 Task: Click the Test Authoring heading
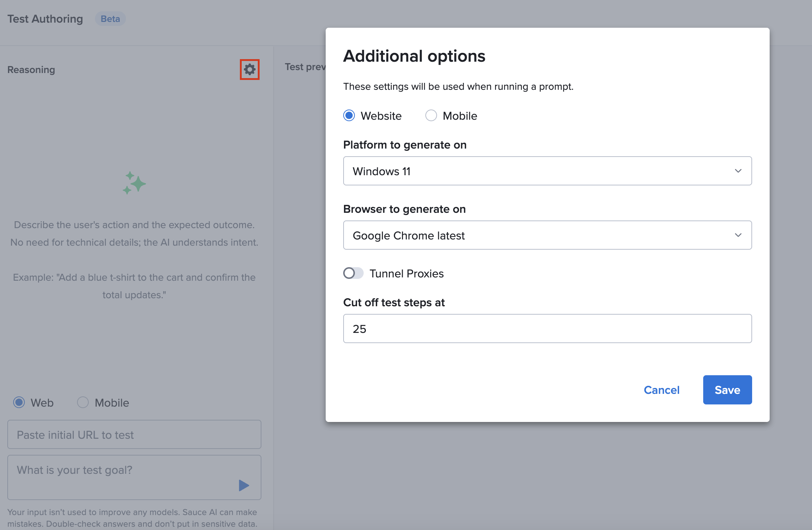(x=45, y=19)
